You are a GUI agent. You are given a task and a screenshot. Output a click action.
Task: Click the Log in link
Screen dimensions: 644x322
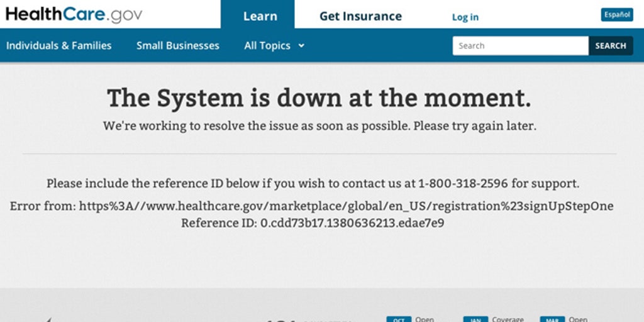click(x=465, y=17)
